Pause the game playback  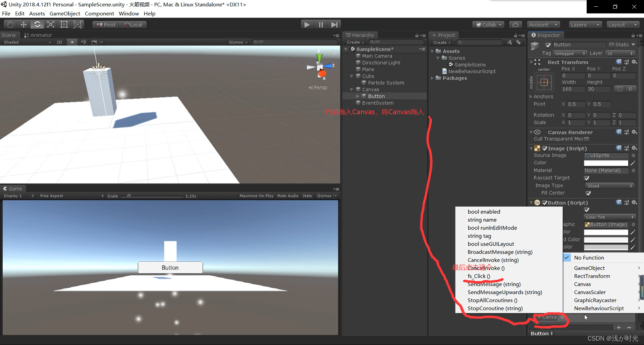coord(321,24)
